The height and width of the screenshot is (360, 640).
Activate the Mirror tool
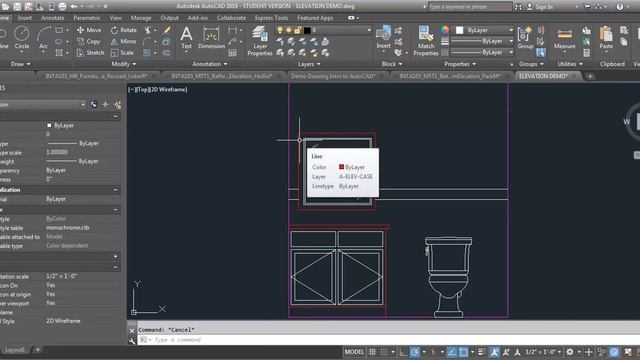pyautogui.click(x=124, y=41)
